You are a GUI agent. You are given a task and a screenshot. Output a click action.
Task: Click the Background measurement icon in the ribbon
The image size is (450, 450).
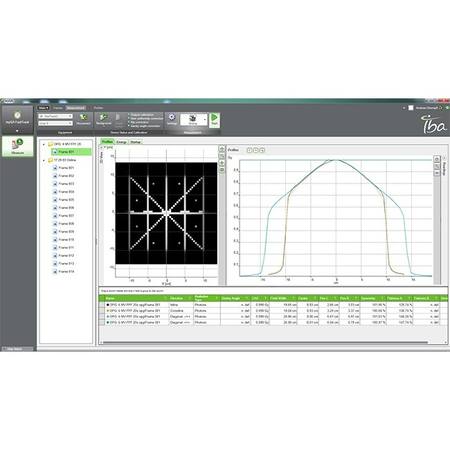point(104,118)
